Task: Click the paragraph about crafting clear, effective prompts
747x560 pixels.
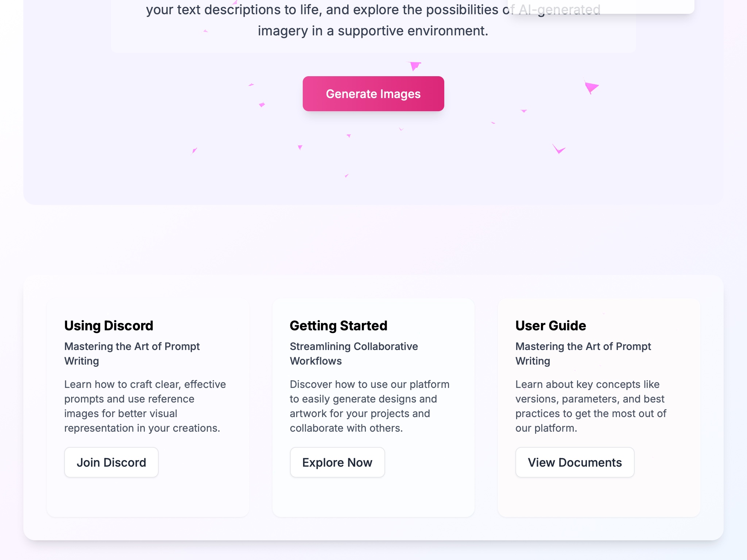Action: pos(145,406)
